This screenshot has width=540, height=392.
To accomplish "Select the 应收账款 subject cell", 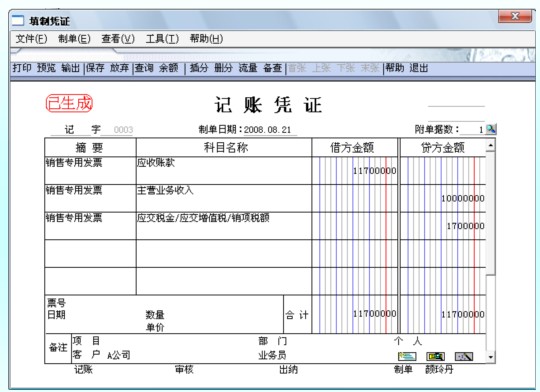I will [x=224, y=171].
